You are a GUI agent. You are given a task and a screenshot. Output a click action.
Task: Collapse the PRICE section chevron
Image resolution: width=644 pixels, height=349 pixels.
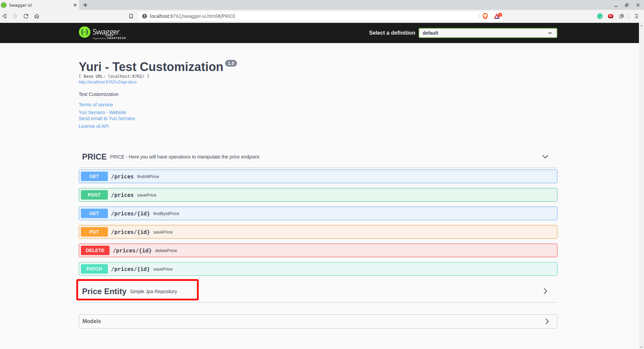(545, 156)
